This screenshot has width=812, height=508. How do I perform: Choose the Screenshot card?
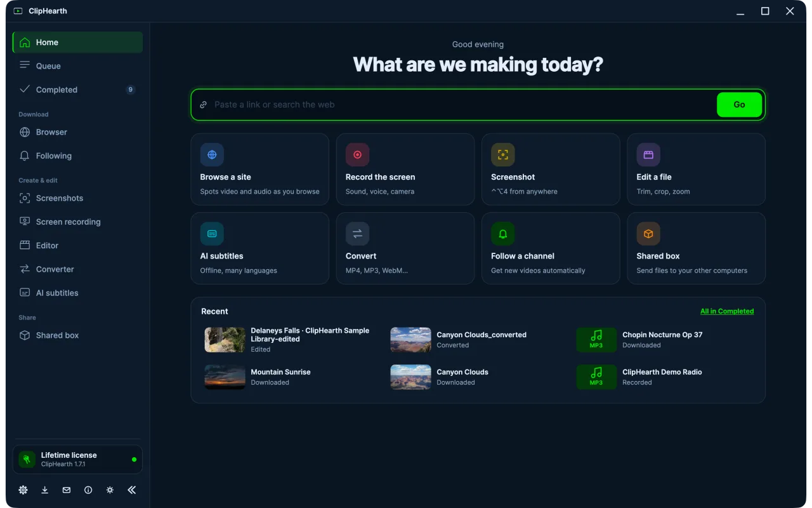551,169
